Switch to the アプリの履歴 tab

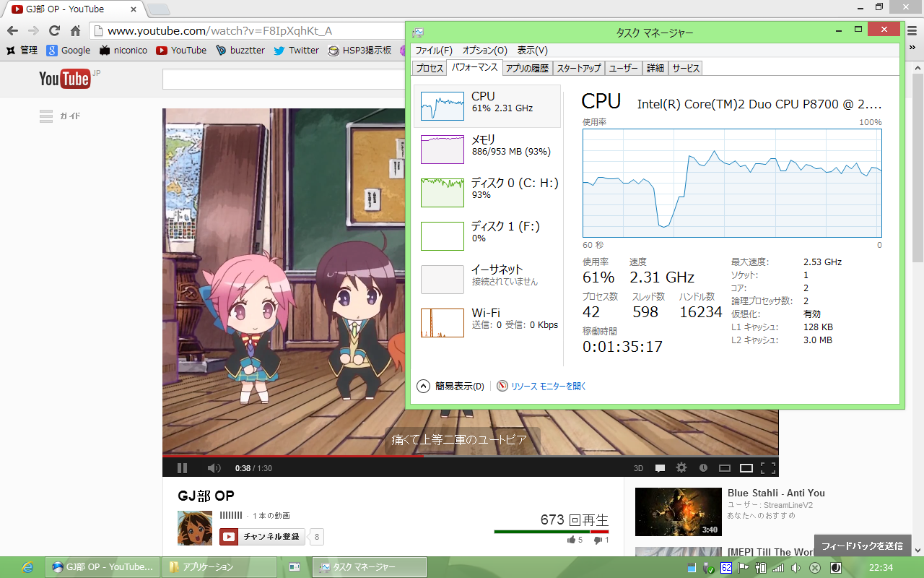(527, 68)
